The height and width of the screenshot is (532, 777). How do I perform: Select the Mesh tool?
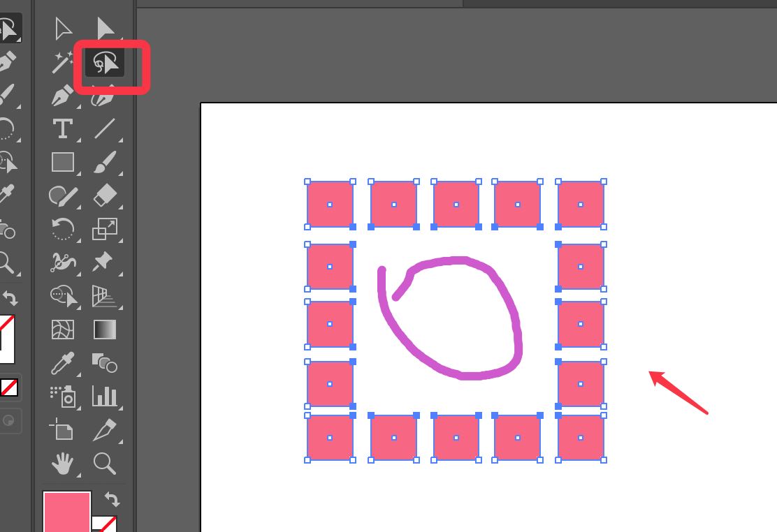[63, 329]
